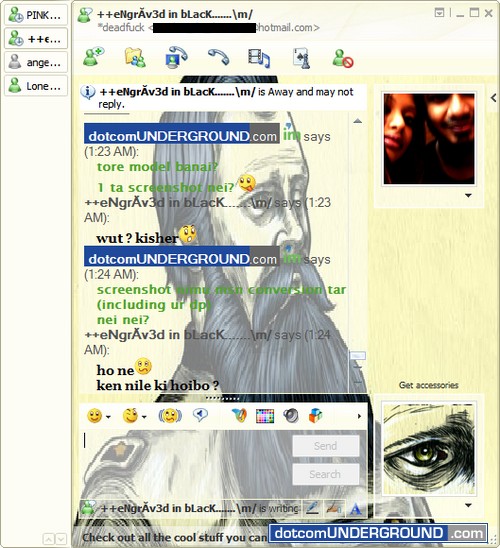
Task: Click your own eye display picture
Action: (x=429, y=448)
